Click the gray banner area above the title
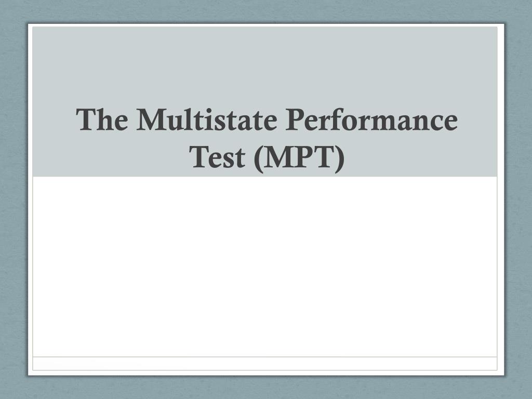 264,64
